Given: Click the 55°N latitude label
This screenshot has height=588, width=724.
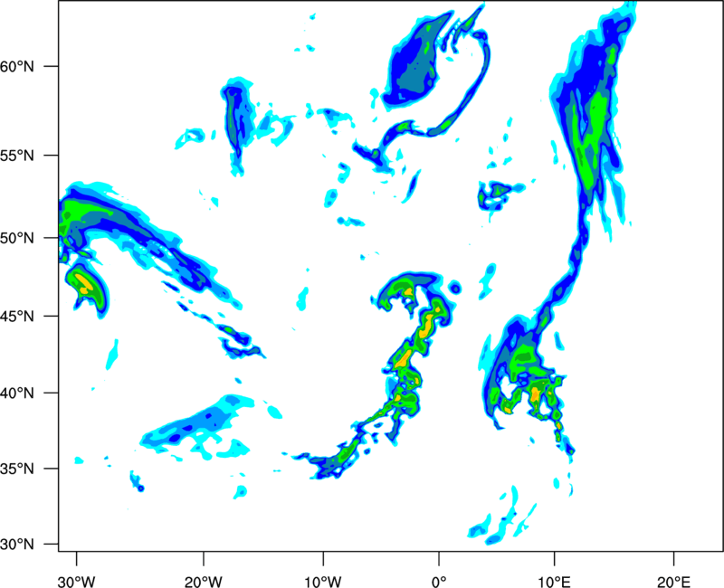Looking at the screenshot, I should tap(17, 156).
